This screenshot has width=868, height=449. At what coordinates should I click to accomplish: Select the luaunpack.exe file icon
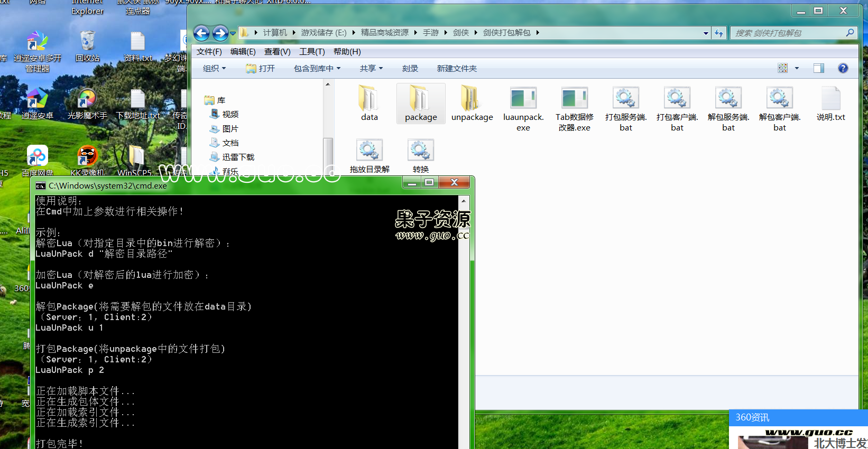[523, 99]
